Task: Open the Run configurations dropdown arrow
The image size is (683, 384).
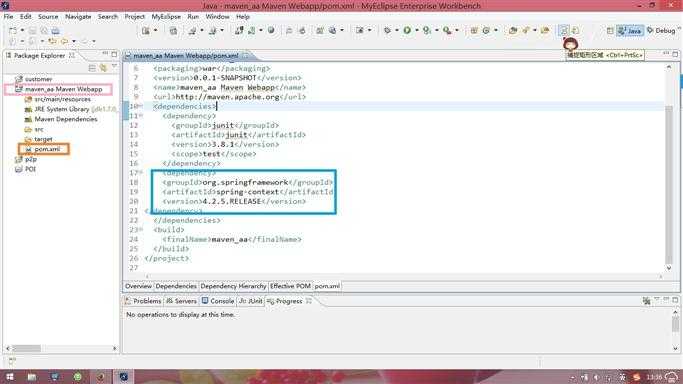Action: coord(416,30)
